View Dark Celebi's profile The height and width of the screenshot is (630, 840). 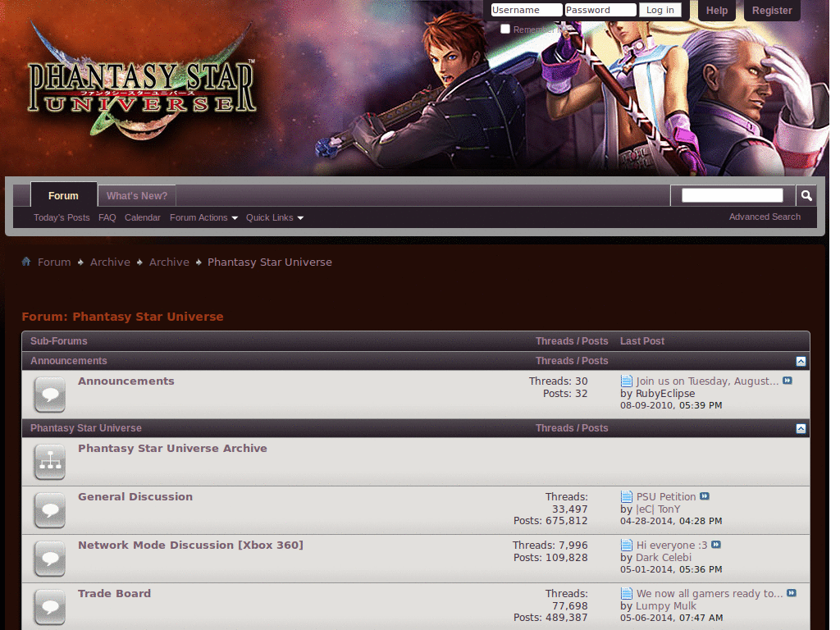coord(663,557)
